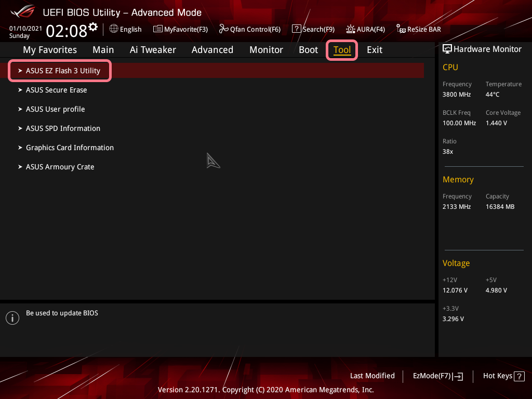This screenshot has width=532, height=399.
Task: Go to the Monitor tab
Action: [x=266, y=50]
